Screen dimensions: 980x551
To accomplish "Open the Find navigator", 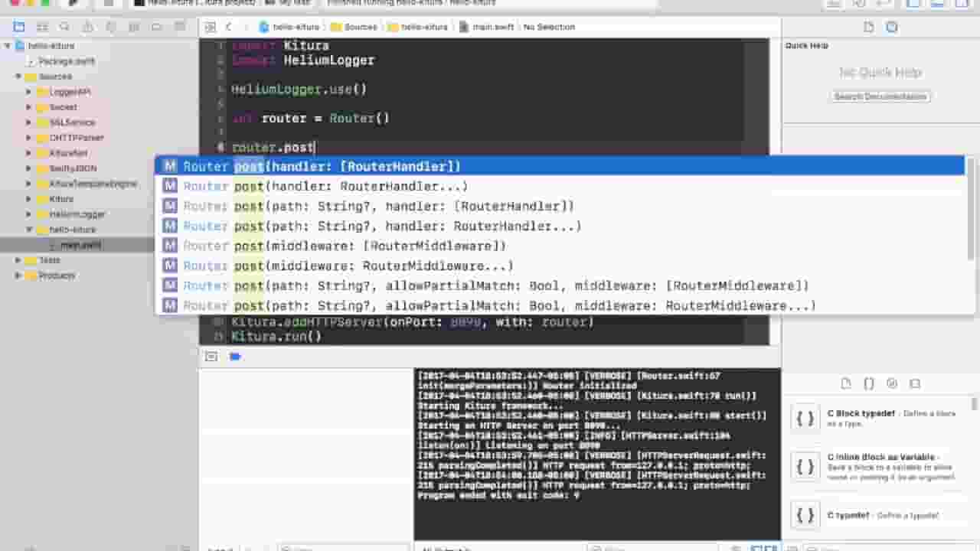I will (65, 27).
